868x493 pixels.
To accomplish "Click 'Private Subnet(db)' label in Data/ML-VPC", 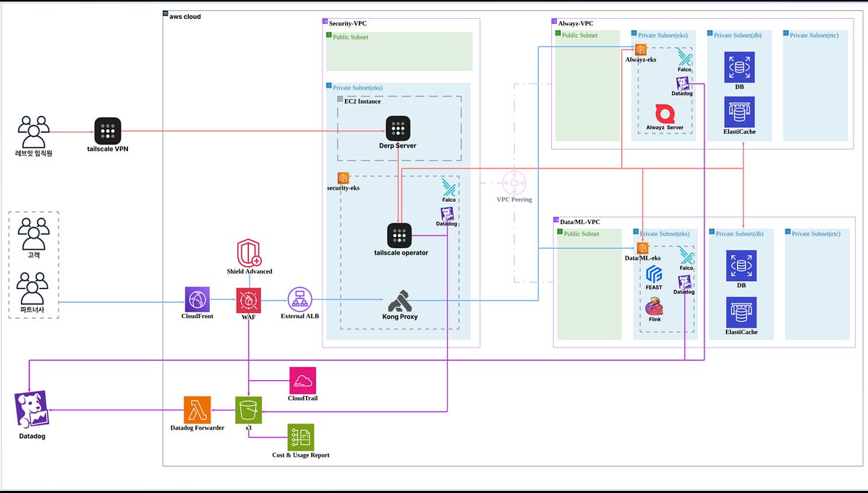I will pos(741,233).
